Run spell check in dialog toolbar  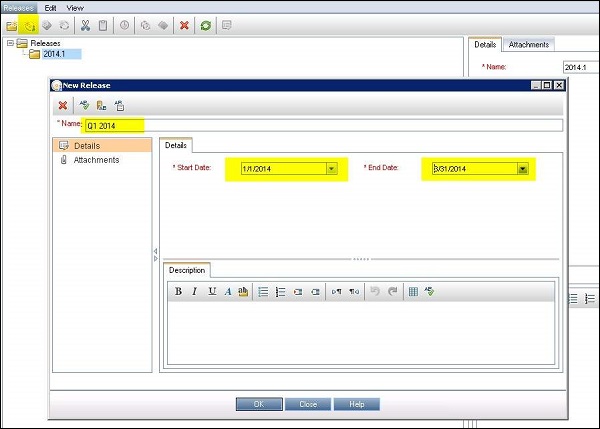click(82, 105)
